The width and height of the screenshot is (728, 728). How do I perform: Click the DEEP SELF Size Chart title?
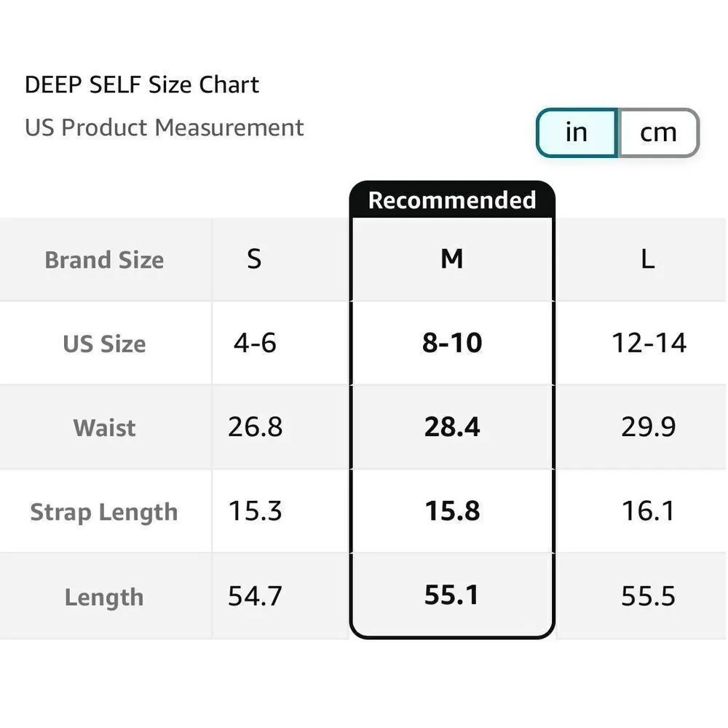[142, 85]
